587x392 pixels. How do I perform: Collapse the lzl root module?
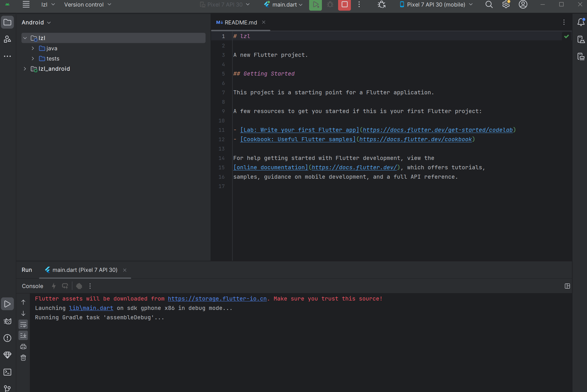(25, 38)
